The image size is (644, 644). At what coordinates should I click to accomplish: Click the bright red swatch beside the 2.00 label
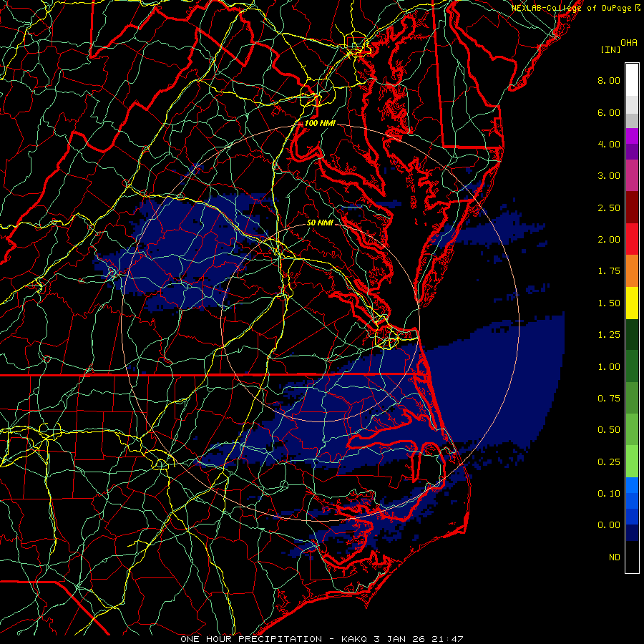(x=632, y=239)
